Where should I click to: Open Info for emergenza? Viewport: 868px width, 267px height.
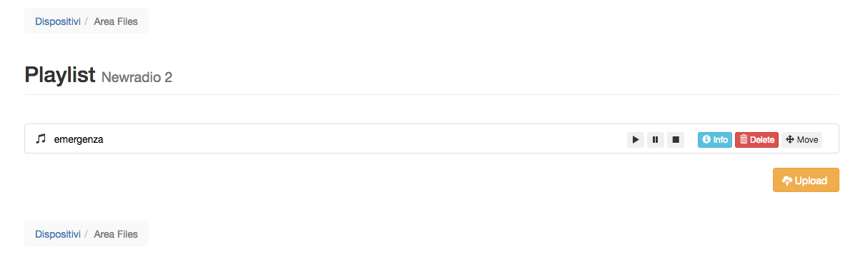click(x=715, y=140)
